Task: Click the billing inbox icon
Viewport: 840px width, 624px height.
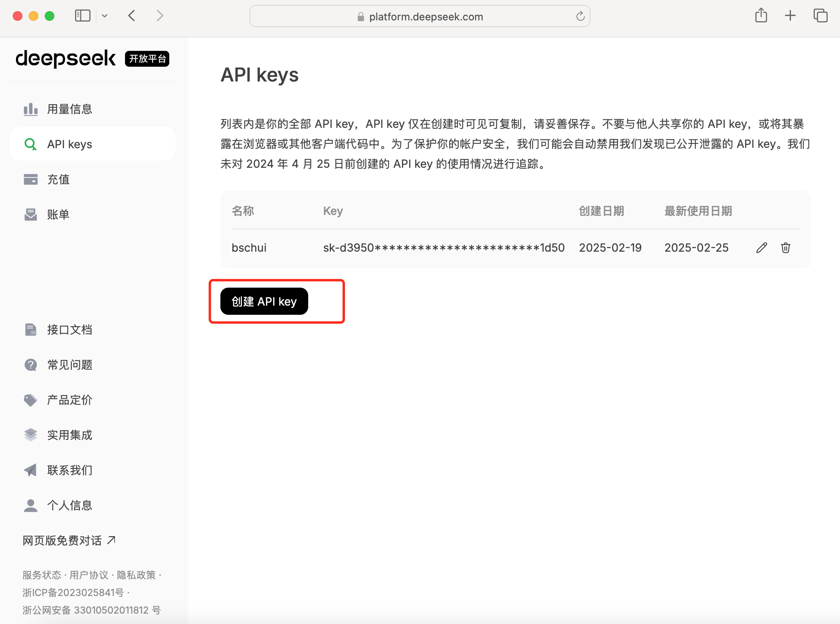Action: point(31,215)
